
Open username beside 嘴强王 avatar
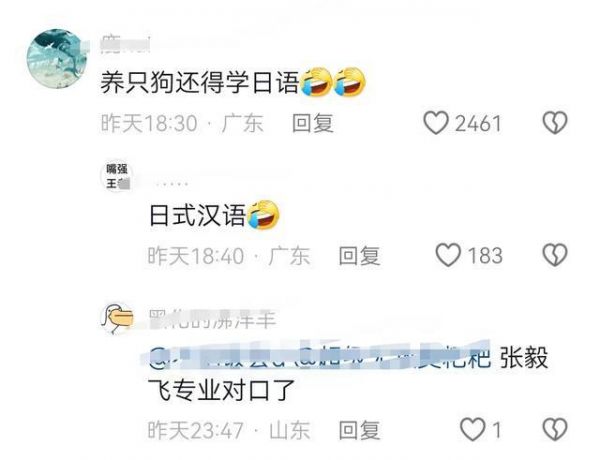pos(170,184)
